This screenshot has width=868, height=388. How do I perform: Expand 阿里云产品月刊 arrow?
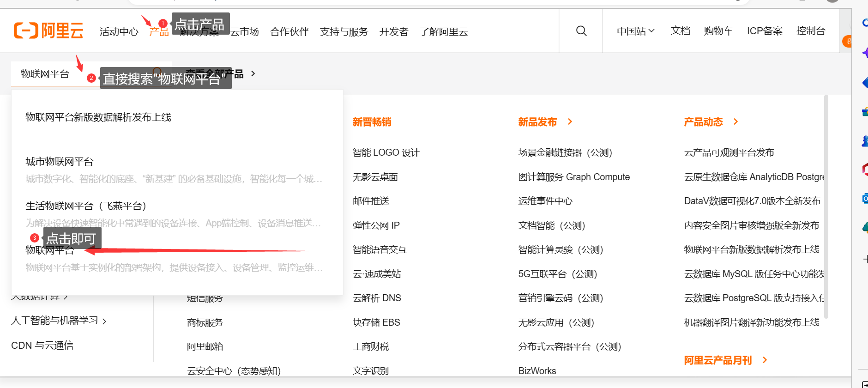coord(765,360)
